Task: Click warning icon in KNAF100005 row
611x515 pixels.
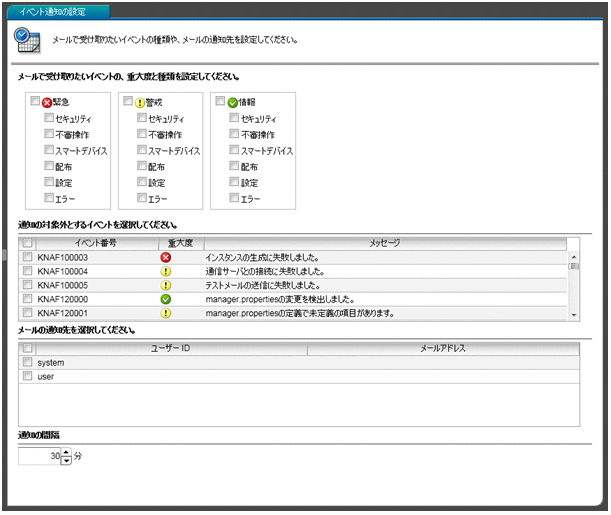Action: (166, 286)
